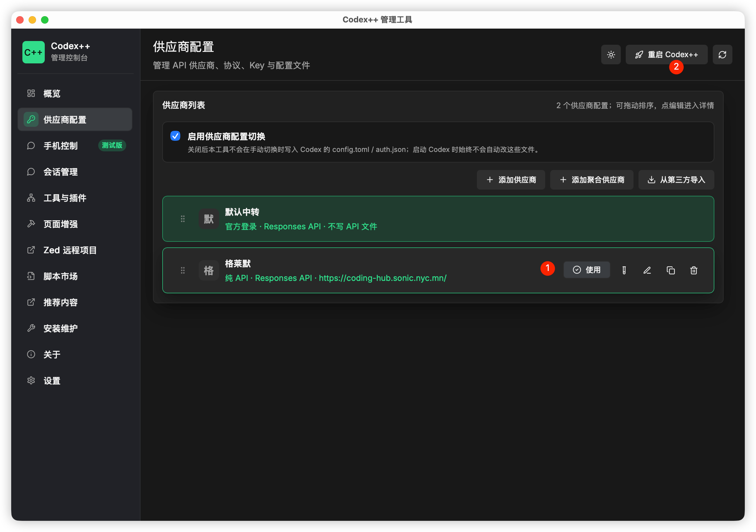
Task: Open 推荐内容 in the sidebar
Action: [x=75, y=302]
